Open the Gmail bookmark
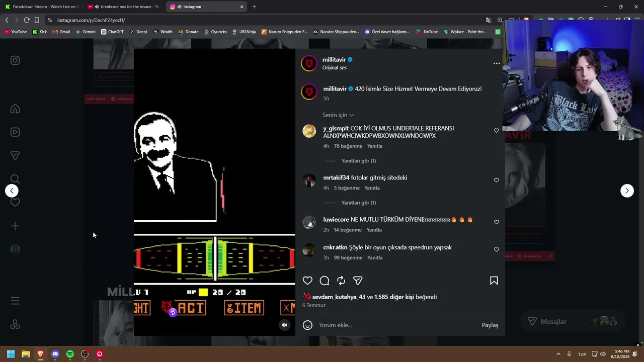This screenshot has height=362, width=644. [61, 32]
